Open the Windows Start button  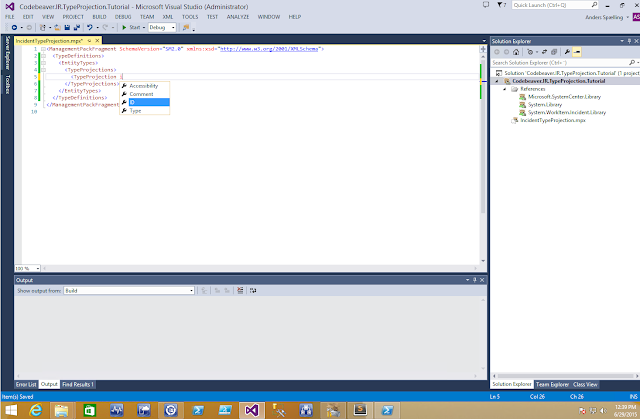click(x=11, y=410)
